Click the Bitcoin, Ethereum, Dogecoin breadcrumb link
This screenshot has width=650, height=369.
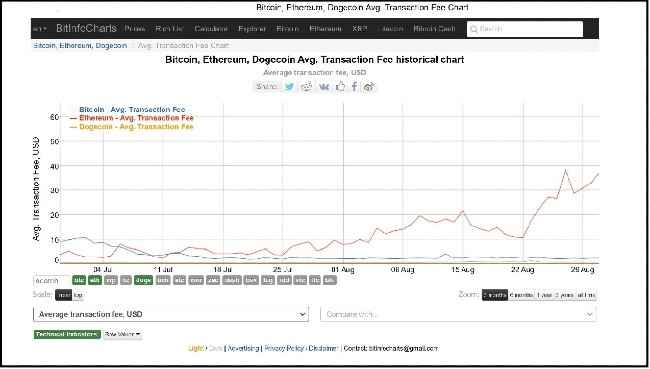click(80, 46)
